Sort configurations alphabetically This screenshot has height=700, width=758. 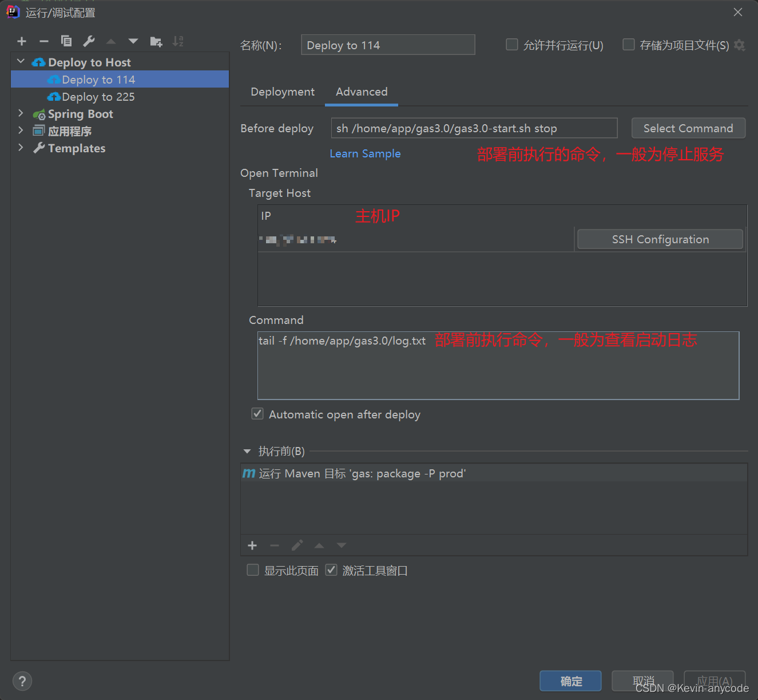click(x=178, y=41)
